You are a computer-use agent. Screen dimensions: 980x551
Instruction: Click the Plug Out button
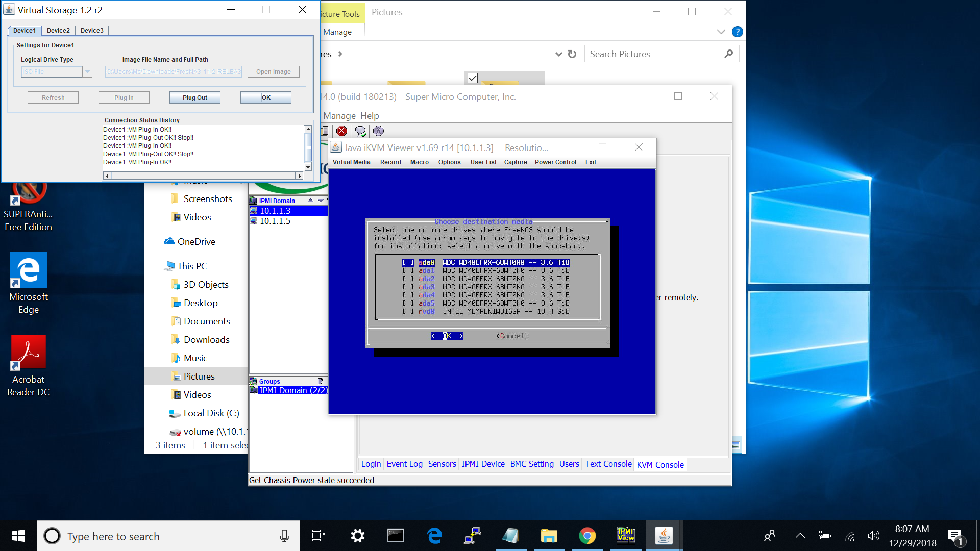(x=194, y=98)
